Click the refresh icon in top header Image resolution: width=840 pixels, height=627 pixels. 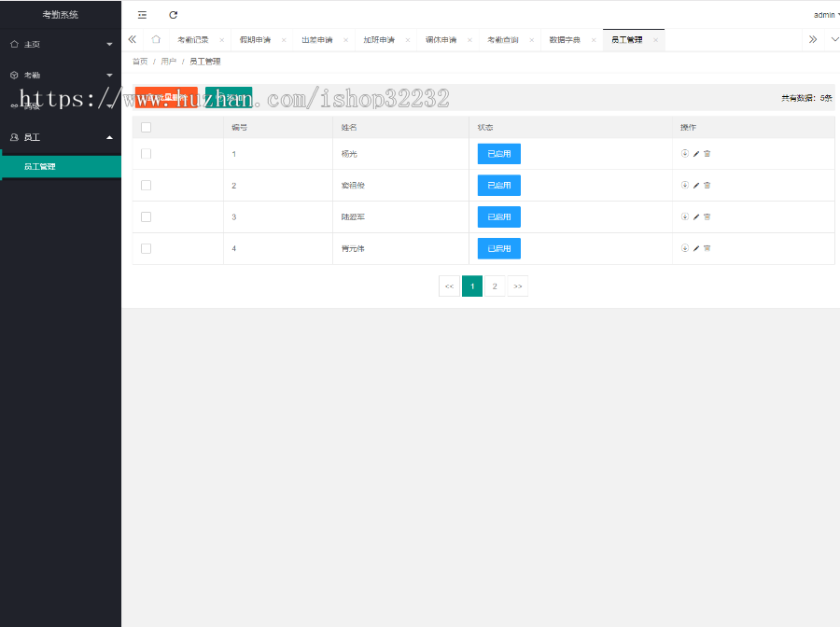[x=173, y=15]
